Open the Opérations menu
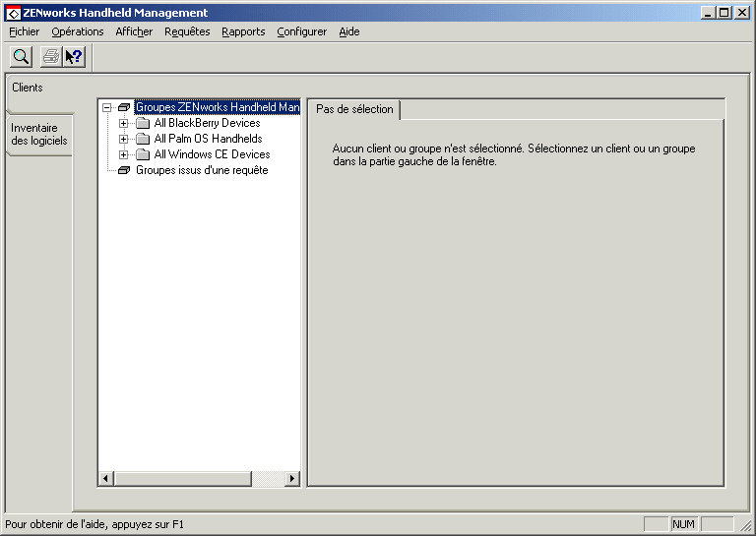This screenshot has width=756, height=536. pos(78,31)
